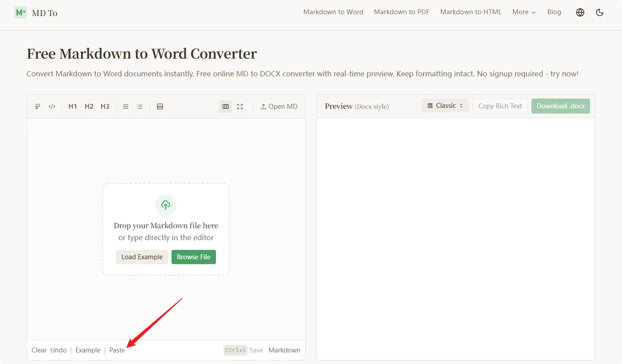Toggle the split-view column layout
Image resolution: width=622 pixels, height=364 pixels.
225,106
